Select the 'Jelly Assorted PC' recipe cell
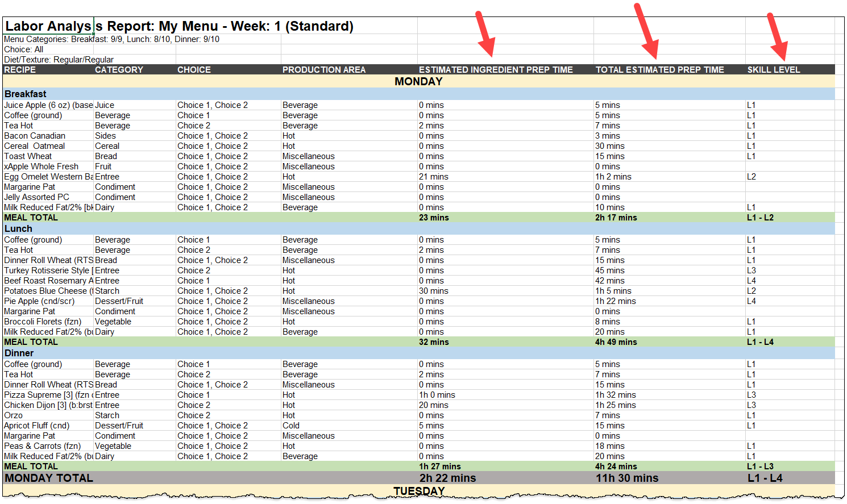This screenshot has height=504, width=847. 36,197
